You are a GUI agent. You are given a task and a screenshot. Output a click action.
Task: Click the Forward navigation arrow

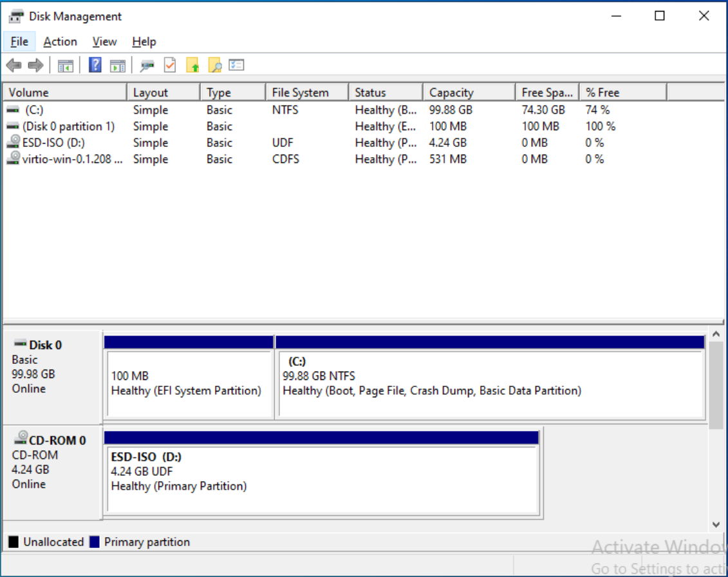click(35, 64)
